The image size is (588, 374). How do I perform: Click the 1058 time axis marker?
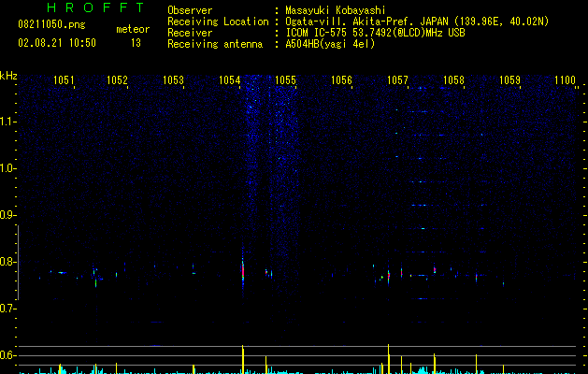tap(453, 80)
